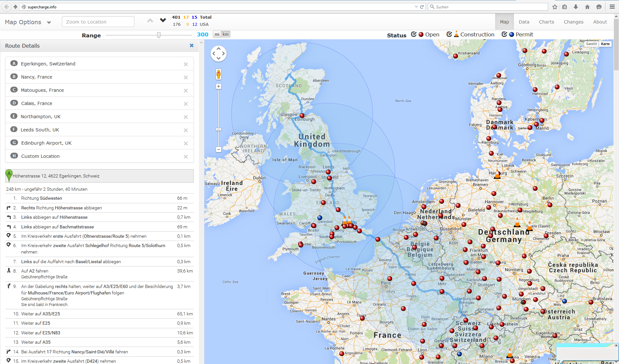Click the map zoom in plus button
The width and height of the screenshot is (619, 364).
pos(219,86)
